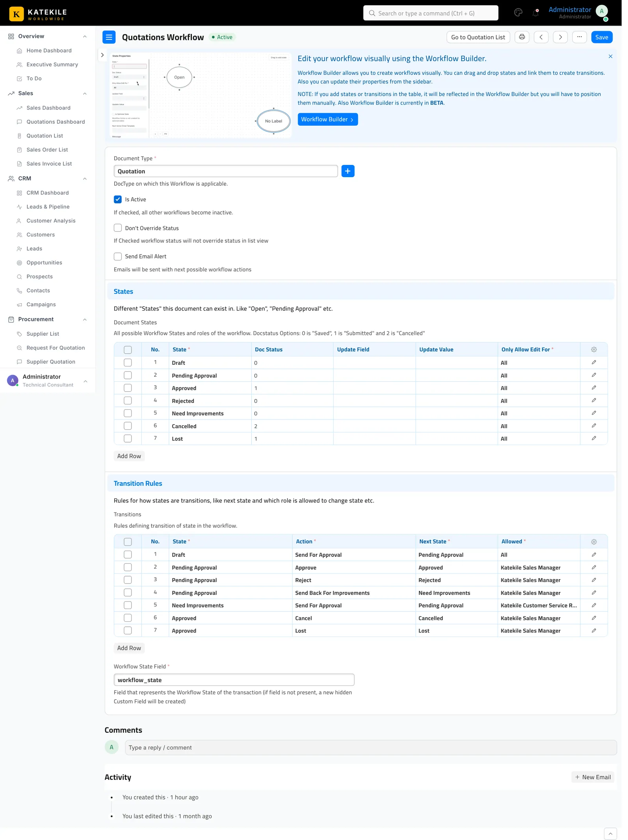Click the Save button
Screen dimensions: 628x840
point(601,37)
